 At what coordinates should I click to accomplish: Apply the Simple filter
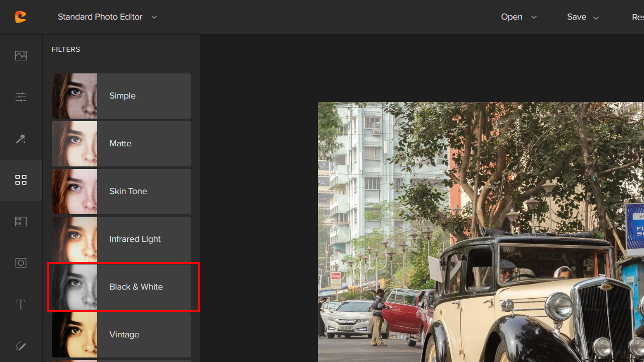point(121,96)
